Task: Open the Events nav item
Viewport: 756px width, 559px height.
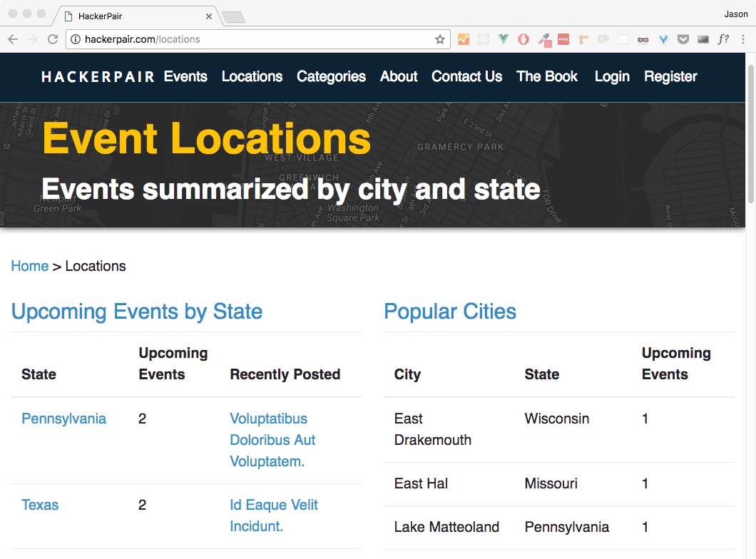Action: click(185, 76)
